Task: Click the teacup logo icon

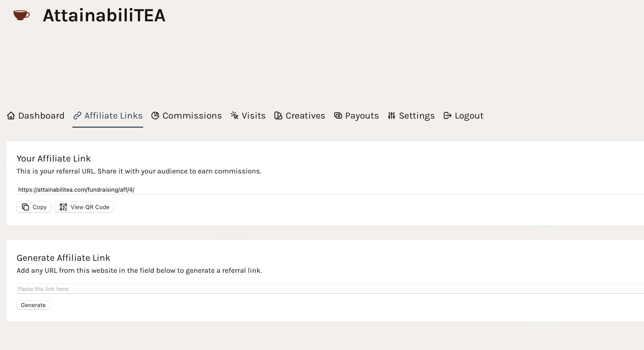Action: point(21,15)
